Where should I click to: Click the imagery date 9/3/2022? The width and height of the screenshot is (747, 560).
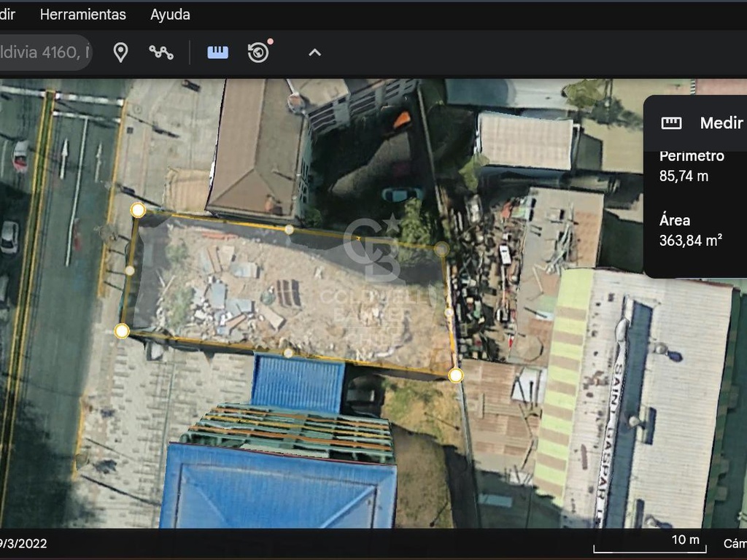(x=23, y=543)
